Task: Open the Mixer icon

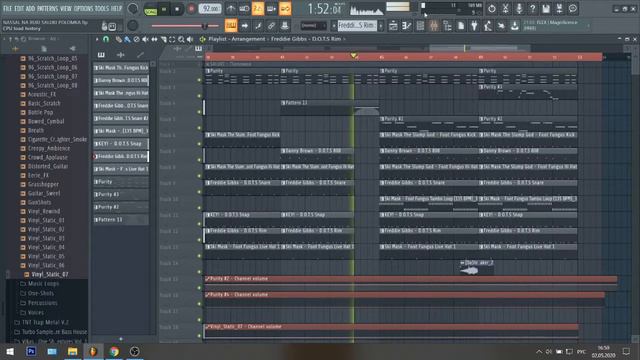Action: [433, 26]
